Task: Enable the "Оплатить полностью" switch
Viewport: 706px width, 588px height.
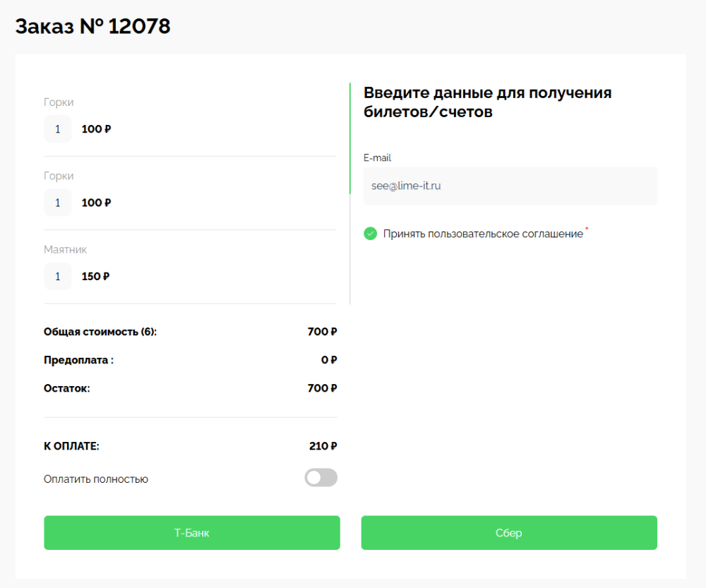Action: click(321, 478)
